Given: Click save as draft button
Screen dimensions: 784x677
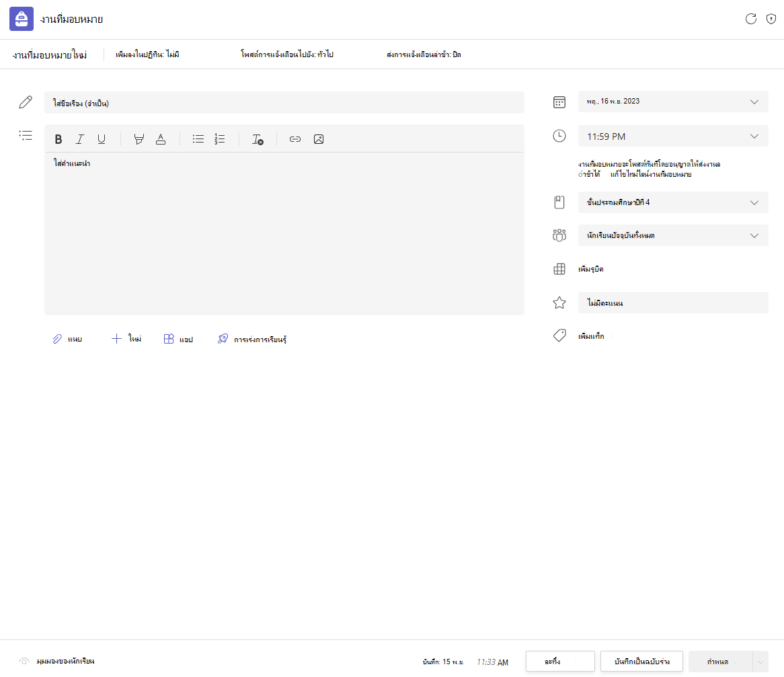Looking at the screenshot, I should click(641, 662).
